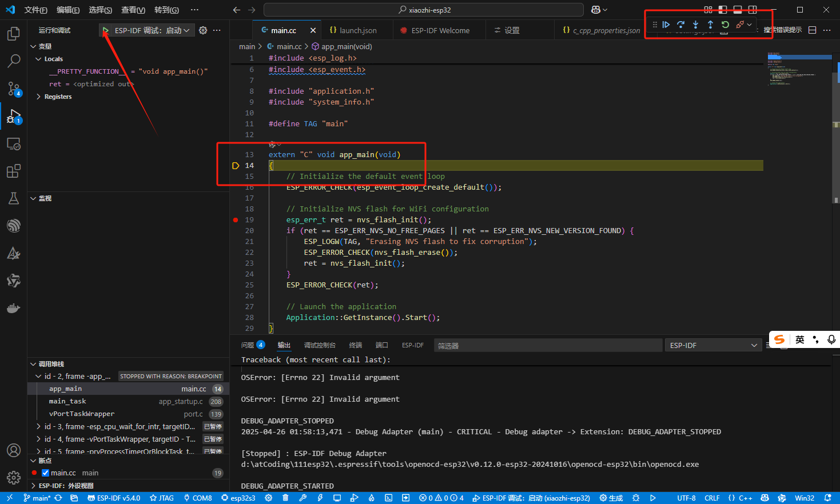Image resolution: width=840 pixels, height=504 pixels.
Task: Click the monitor device icon in status bar
Action: coord(337,498)
